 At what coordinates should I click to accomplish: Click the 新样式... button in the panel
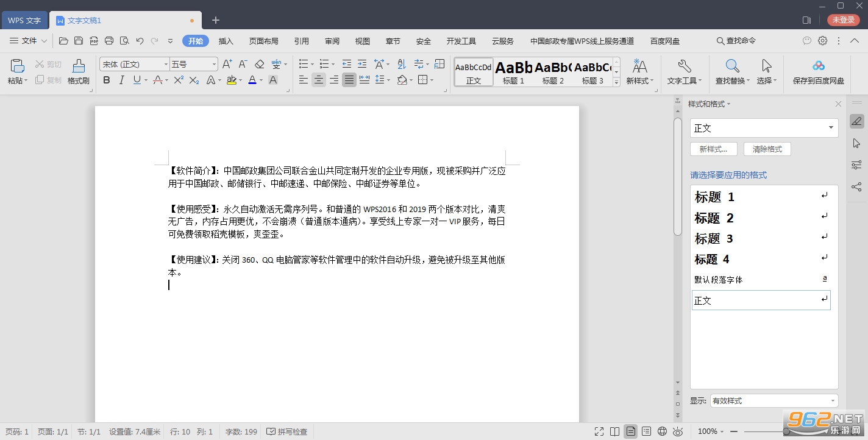pos(714,149)
